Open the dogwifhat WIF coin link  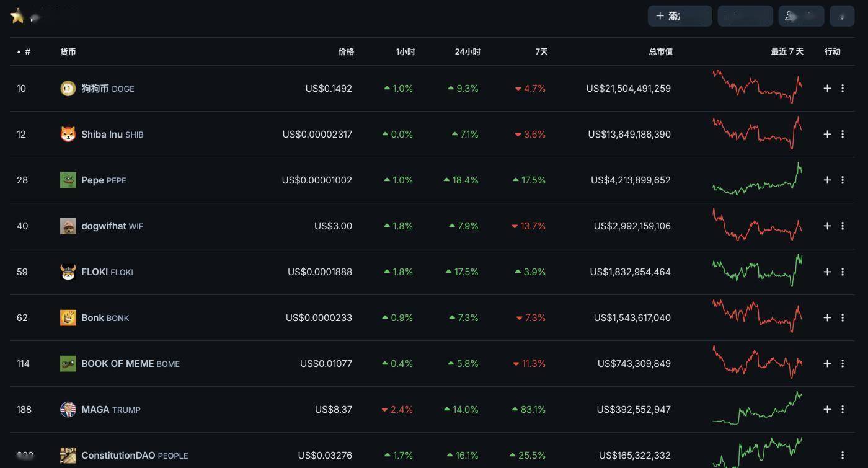pyautogui.click(x=112, y=226)
